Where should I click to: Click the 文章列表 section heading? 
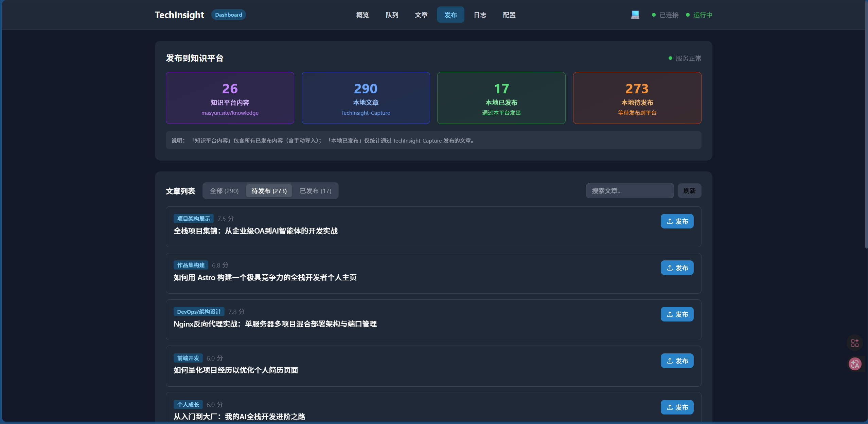(x=180, y=191)
